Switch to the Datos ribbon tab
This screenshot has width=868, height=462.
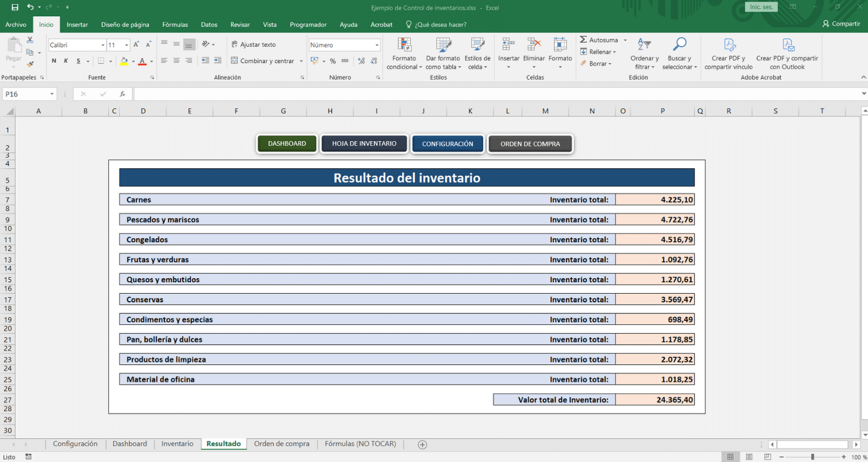click(x=209, y=24)
